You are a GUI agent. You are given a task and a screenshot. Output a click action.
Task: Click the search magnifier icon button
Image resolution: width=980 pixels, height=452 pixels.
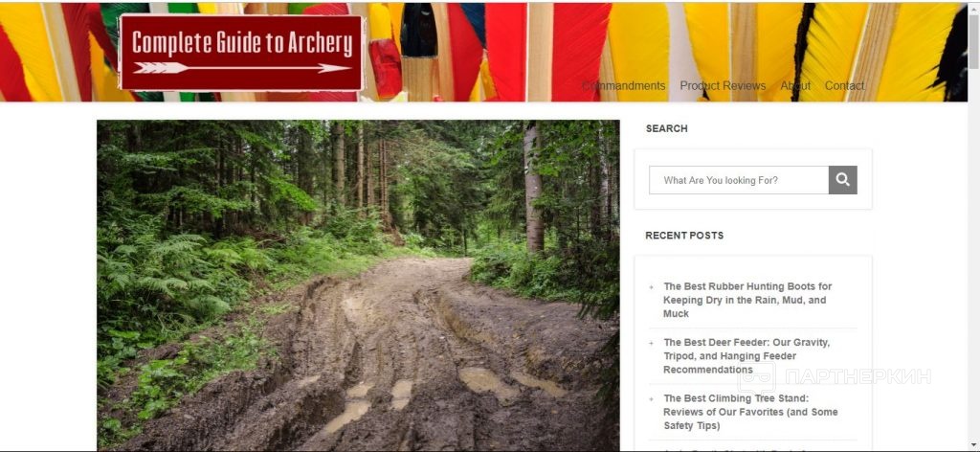point(842,180)
